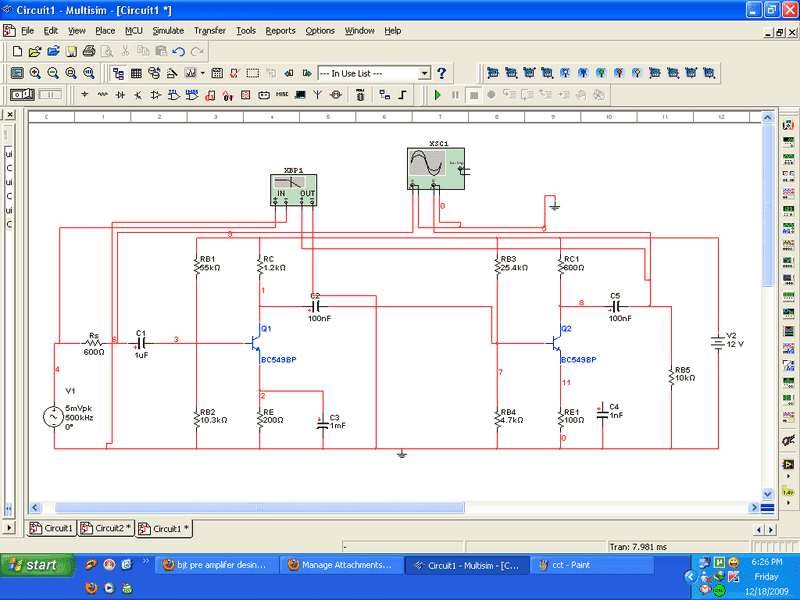This screenshot has width=800, height=600.
Task: Toggle the Design Toolbox panel
Action: 119,73
